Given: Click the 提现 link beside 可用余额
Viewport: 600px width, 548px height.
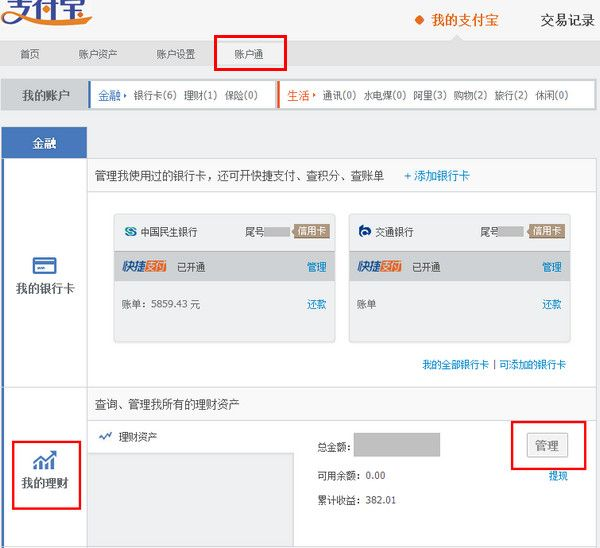Looking at the screenshot, I should click(x=557, y=476).
